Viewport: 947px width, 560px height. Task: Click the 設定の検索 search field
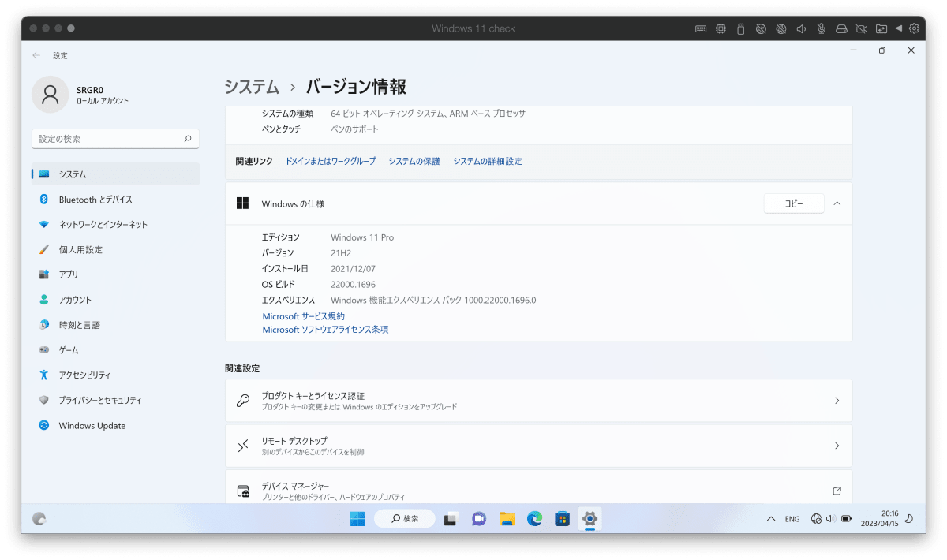pyautogui.click(x=115, y=139)
